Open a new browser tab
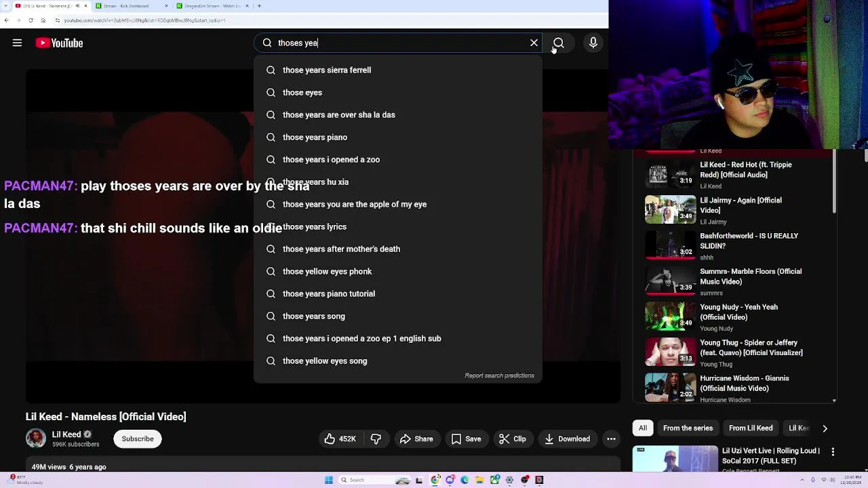 point(259,6)
